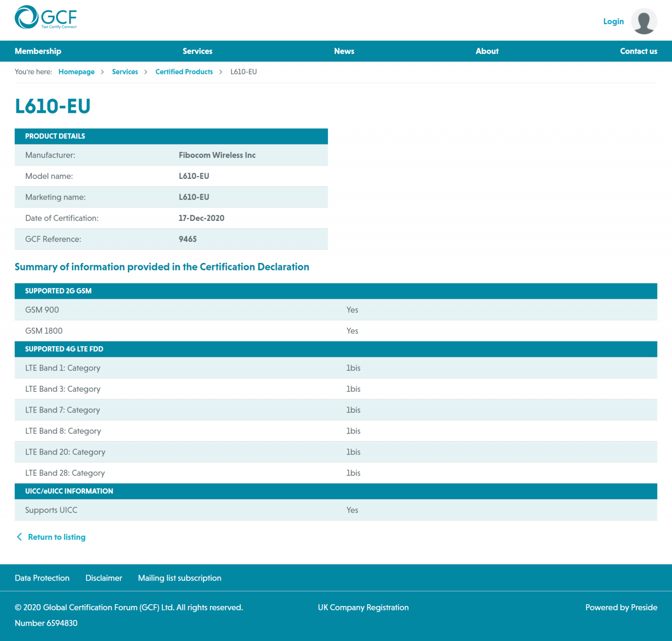This screenshot has height=641, width=672.
Task: Open the About page
Action: pos(487,51)
